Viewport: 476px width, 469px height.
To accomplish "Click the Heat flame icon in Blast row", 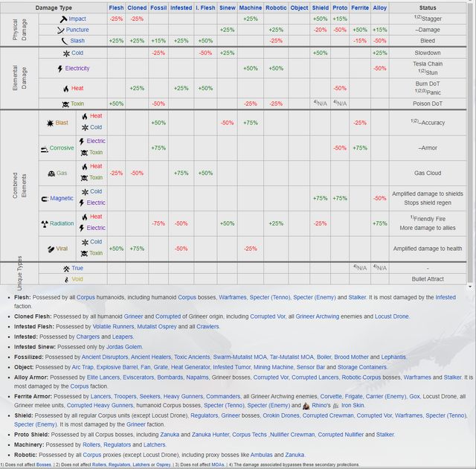I will [x=85, y=116].
